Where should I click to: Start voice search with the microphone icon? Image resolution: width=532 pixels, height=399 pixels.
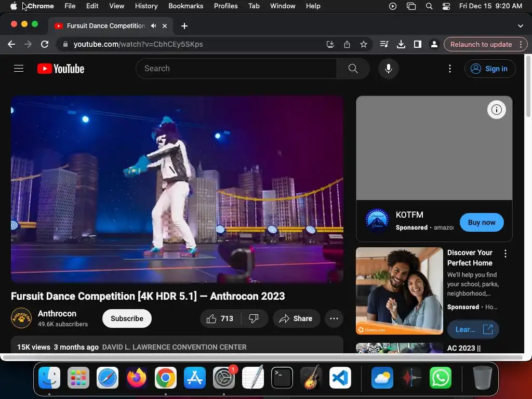(388, 69)
